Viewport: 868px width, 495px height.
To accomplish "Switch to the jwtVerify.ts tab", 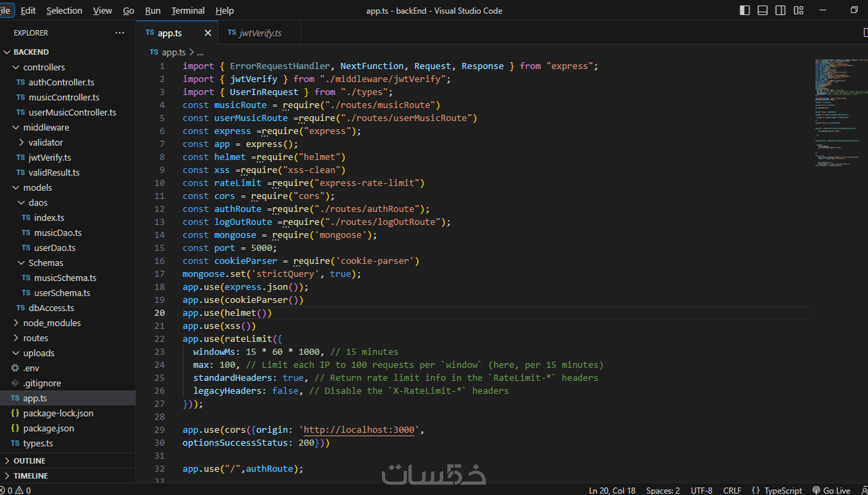I will (x=259, y=33).
